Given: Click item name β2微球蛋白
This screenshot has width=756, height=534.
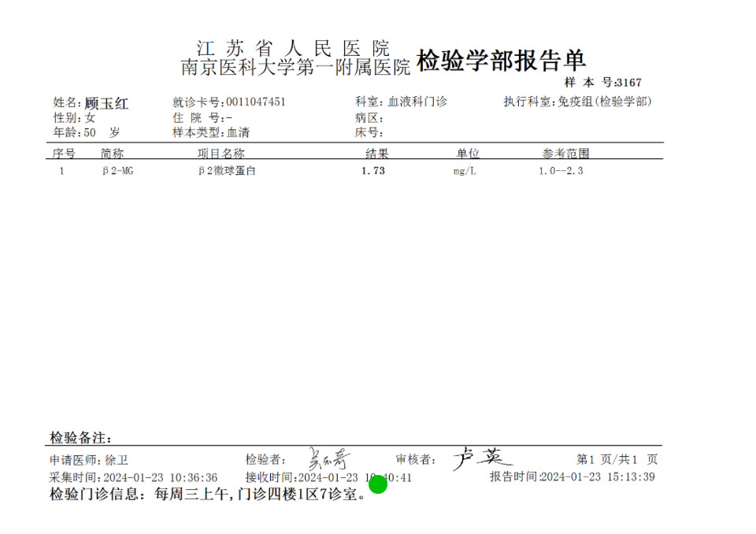Looking at the screenshot, I should coord(227,171).
